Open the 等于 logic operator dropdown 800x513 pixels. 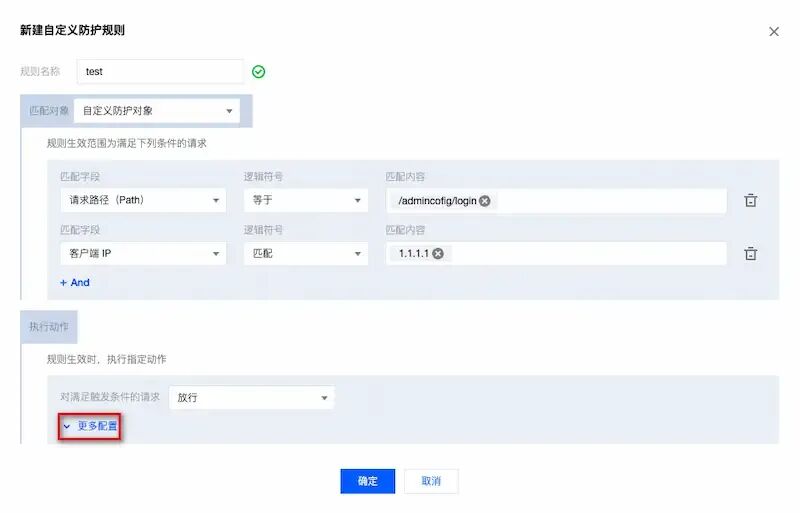coord(306,200)
